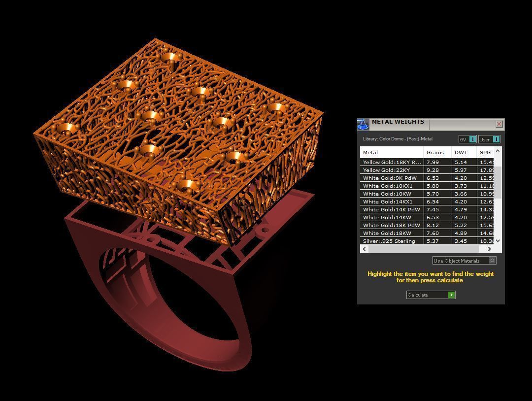Click the Library: Color Dome label
This screenshot has width=532, height=401.
coord(398,139)
